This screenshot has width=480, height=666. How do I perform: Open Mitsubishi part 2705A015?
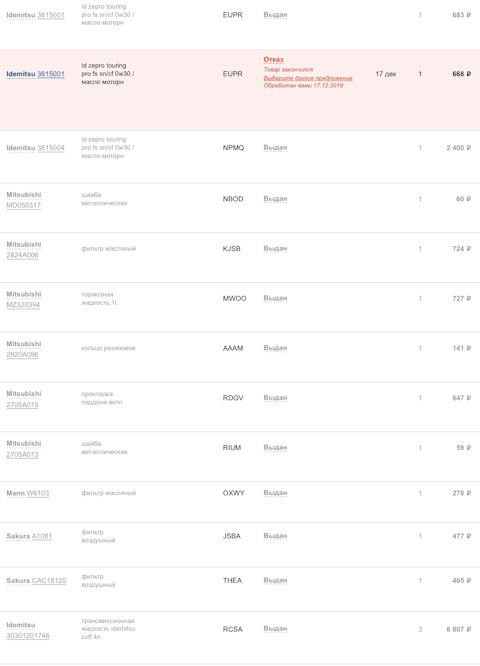22,404
